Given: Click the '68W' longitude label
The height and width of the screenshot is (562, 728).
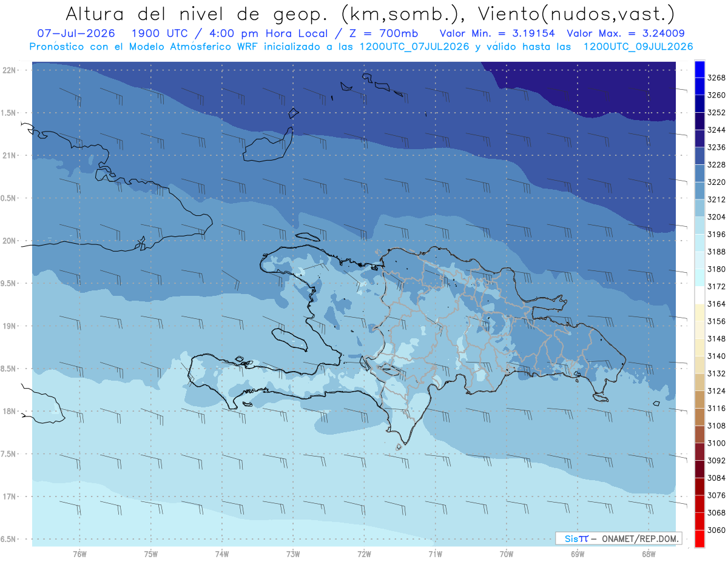Looking at the screenshot, I should click(x=649, y=554).
